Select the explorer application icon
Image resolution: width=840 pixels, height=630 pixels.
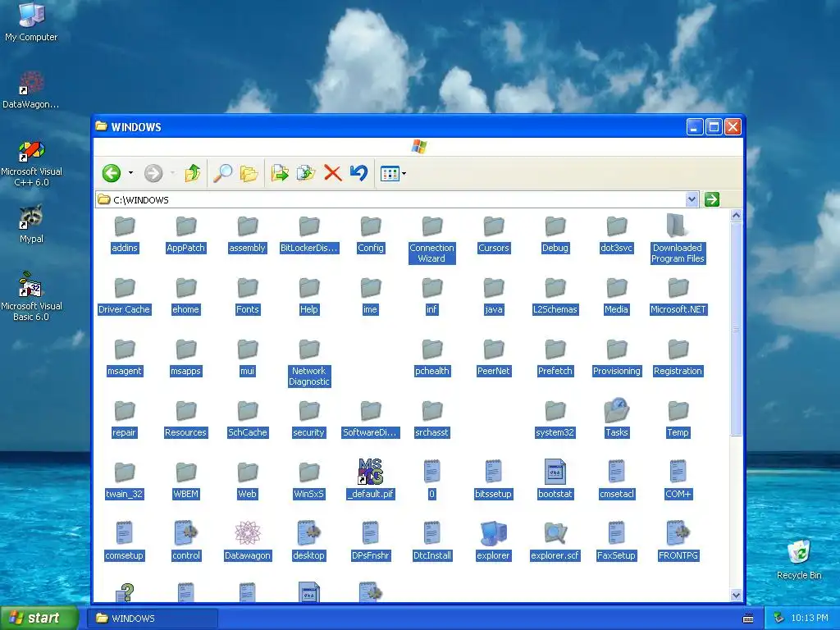493,533
